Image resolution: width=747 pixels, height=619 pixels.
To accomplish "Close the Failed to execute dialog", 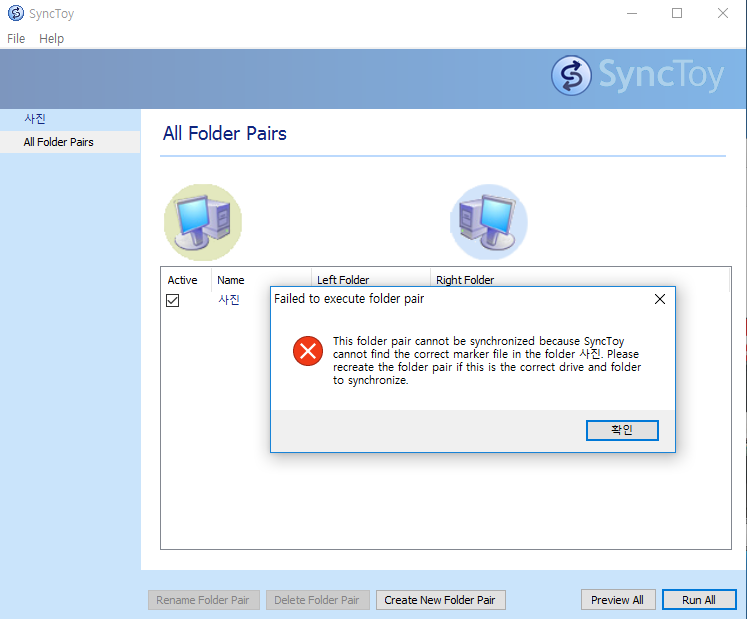I will pyautogui.click(x=660, y=299).
